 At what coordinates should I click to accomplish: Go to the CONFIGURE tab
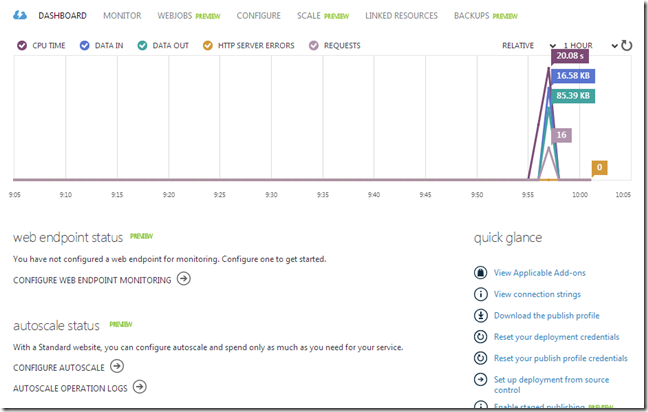[258, 16]
